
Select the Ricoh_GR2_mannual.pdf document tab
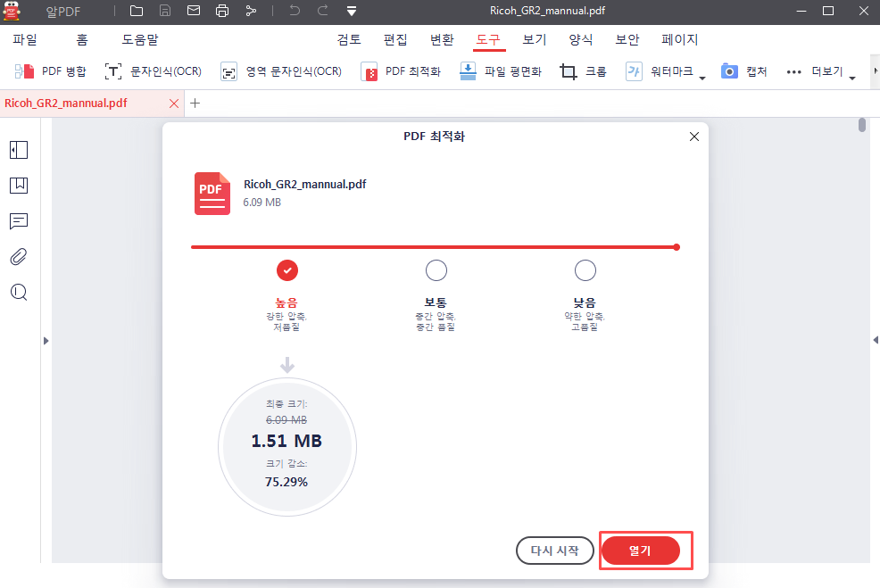(x=66, y=104)
